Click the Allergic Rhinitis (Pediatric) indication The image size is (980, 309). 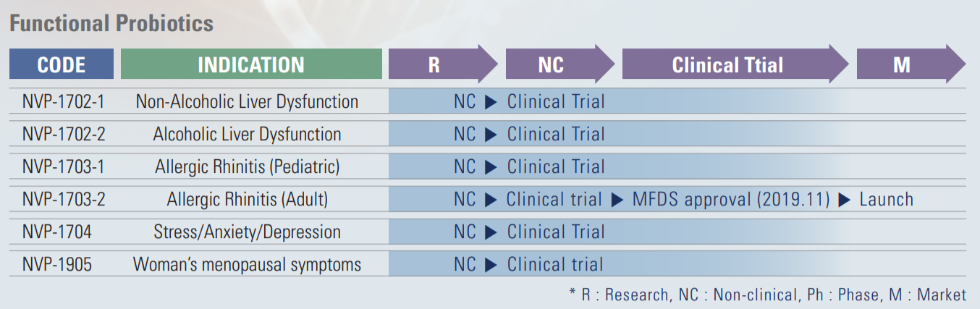coord(247,166)
